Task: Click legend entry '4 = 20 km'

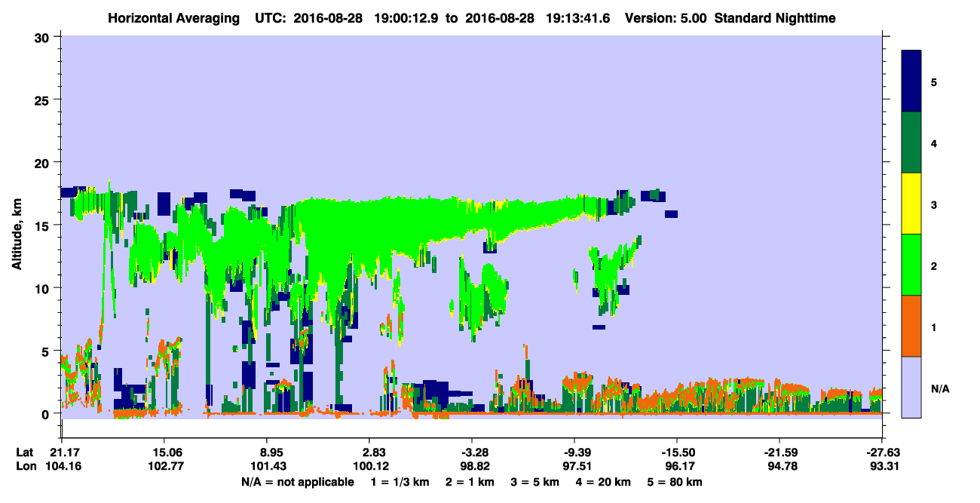Action: click(x=604, y=481)
